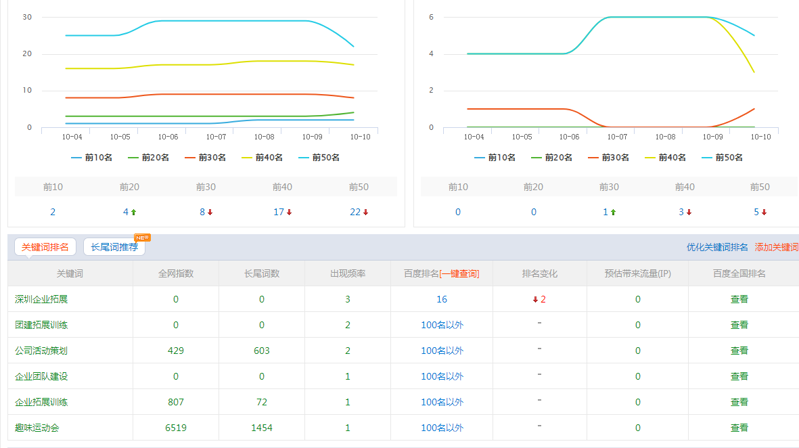
Task: Click the 优化关键词排名 link
Action: [717, 247]
